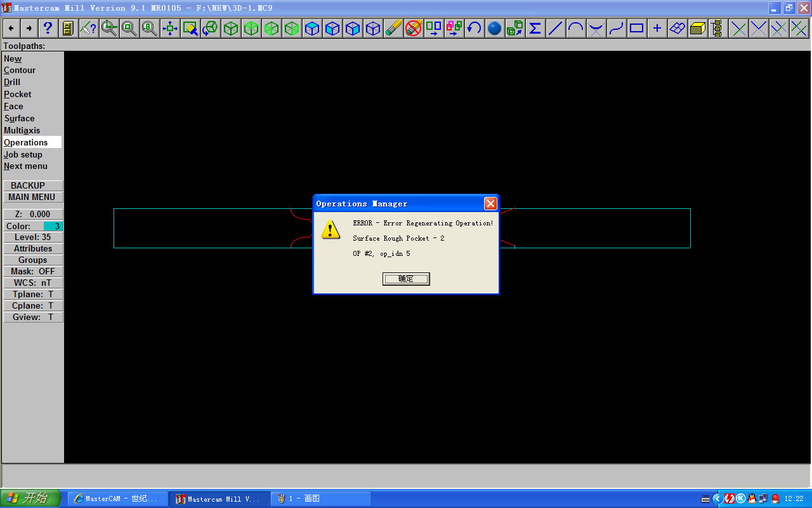Click the Level: 35 button
The height and width of the screenshot is (508, 812).
[x=33, y=237]
